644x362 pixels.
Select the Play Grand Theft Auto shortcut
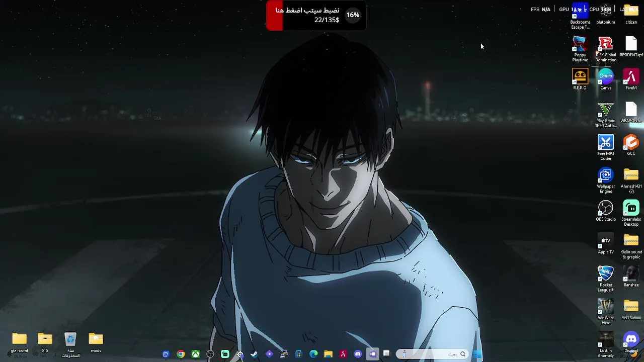coord(606,115)
